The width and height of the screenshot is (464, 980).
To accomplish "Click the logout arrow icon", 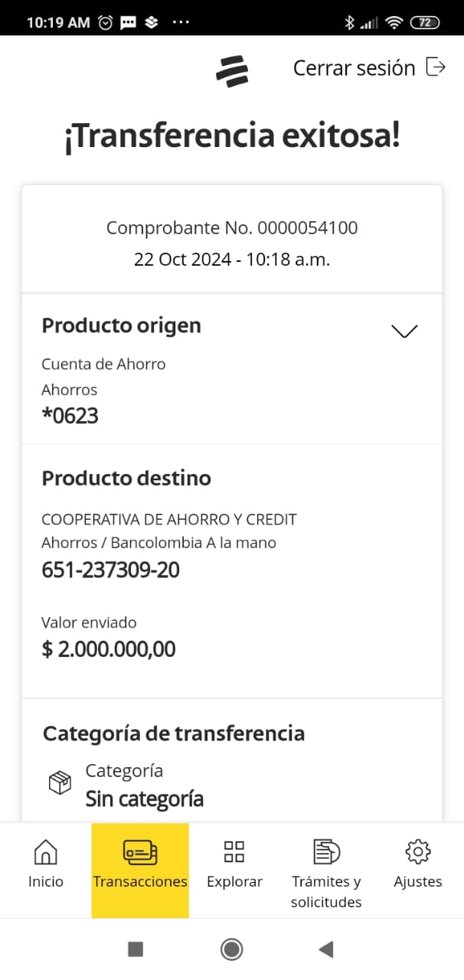I will click(x=436, y=67).
